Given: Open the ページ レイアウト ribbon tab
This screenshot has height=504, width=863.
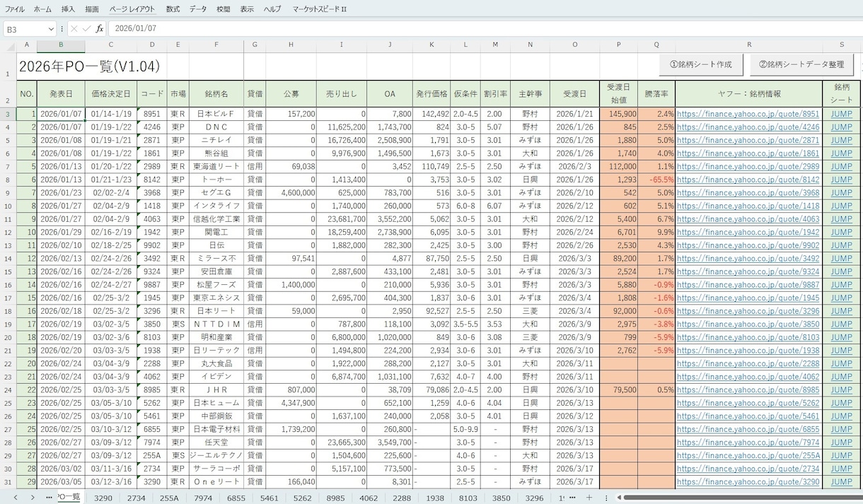Looking at the screenshot, I should [132, 9].
